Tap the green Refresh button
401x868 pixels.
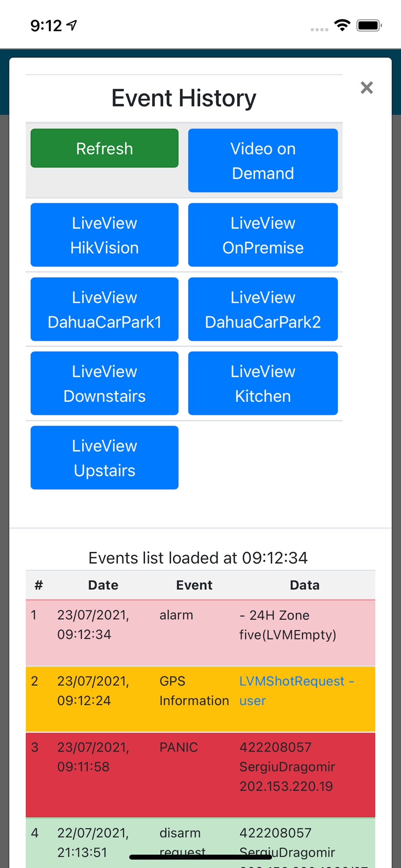click(105, 148)
